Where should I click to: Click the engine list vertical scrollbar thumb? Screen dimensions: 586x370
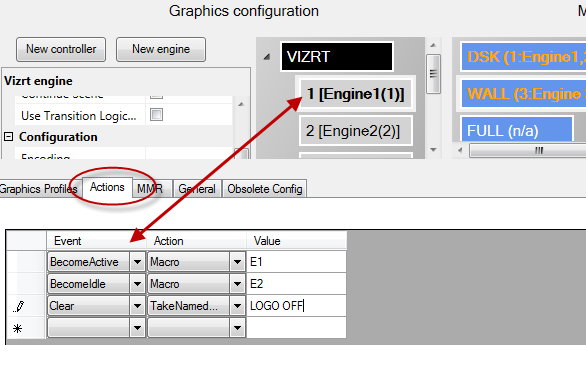point(433,74)
